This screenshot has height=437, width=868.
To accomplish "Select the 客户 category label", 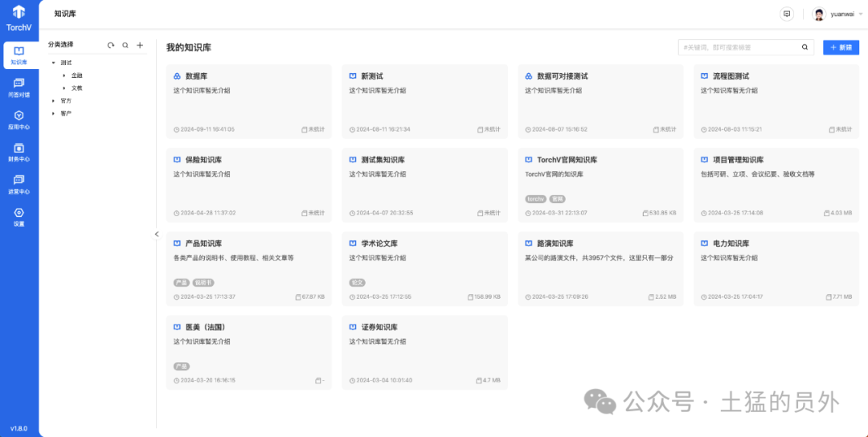I will pyautogui.click(x=66, y=113).
